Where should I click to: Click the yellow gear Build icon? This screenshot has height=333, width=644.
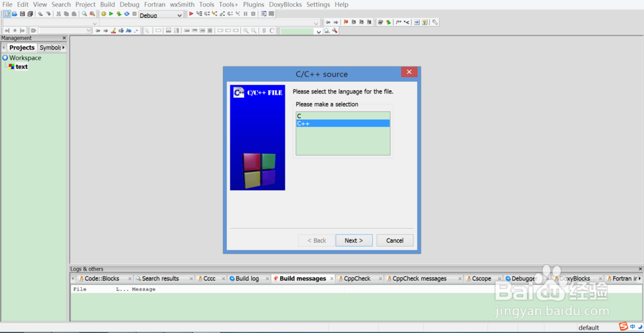104,14
